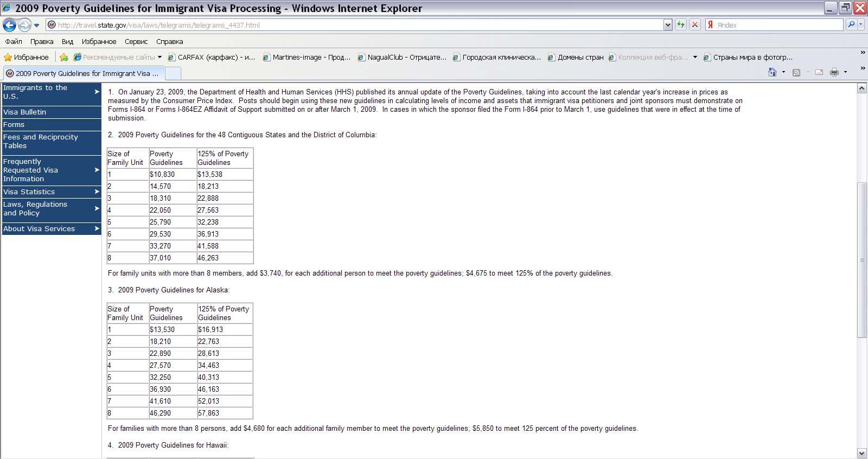The height and width of the screenshot is (459, 868).
Task: Open Fees and Reciprocity Tables link
Action: pos(41,141)
